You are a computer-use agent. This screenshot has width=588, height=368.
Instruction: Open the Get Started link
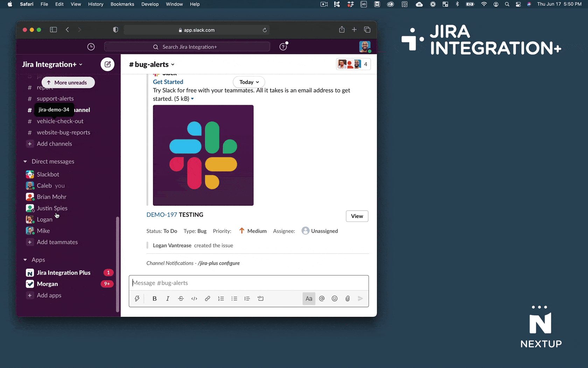tap(168, 82)
